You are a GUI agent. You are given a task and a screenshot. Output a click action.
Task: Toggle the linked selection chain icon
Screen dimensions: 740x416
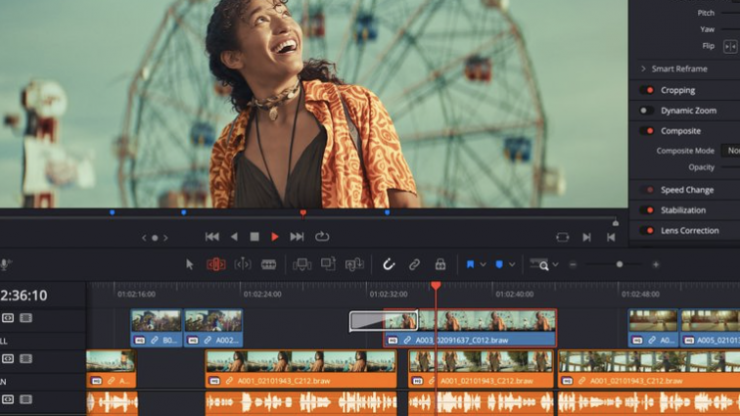point(414,264)
